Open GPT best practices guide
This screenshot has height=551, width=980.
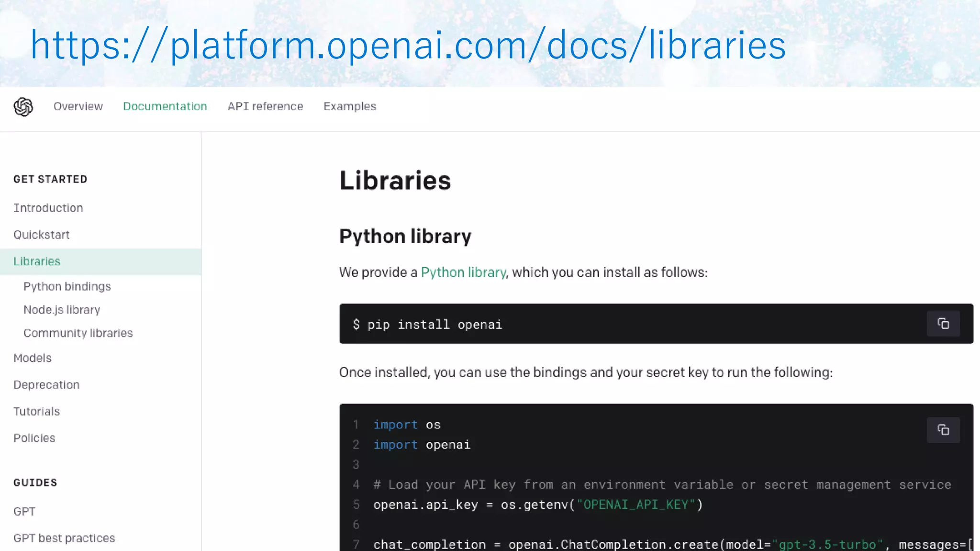pyautogui.click(x=64, y=538)
